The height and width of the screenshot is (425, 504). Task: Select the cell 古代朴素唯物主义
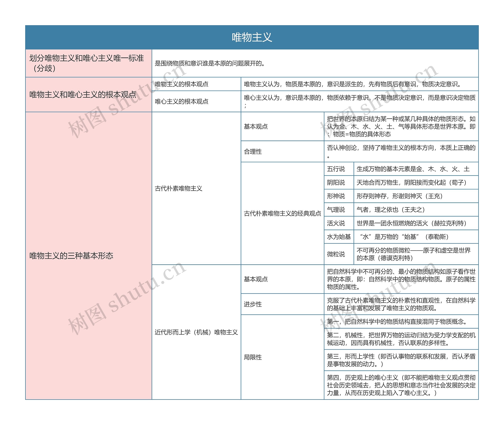196,188
